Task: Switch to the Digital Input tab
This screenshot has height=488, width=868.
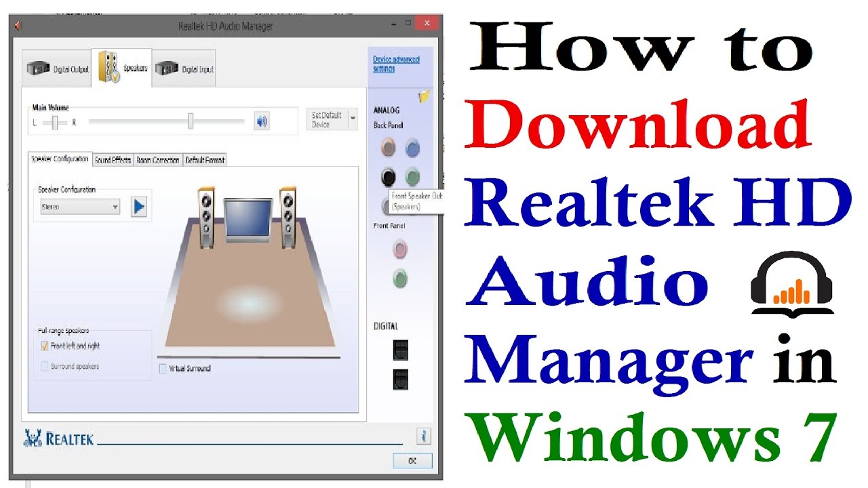Action: (184, 69)
